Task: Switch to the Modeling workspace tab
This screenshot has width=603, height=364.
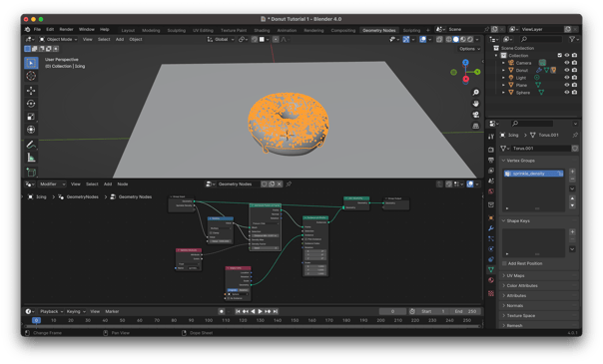Action: 151,30
